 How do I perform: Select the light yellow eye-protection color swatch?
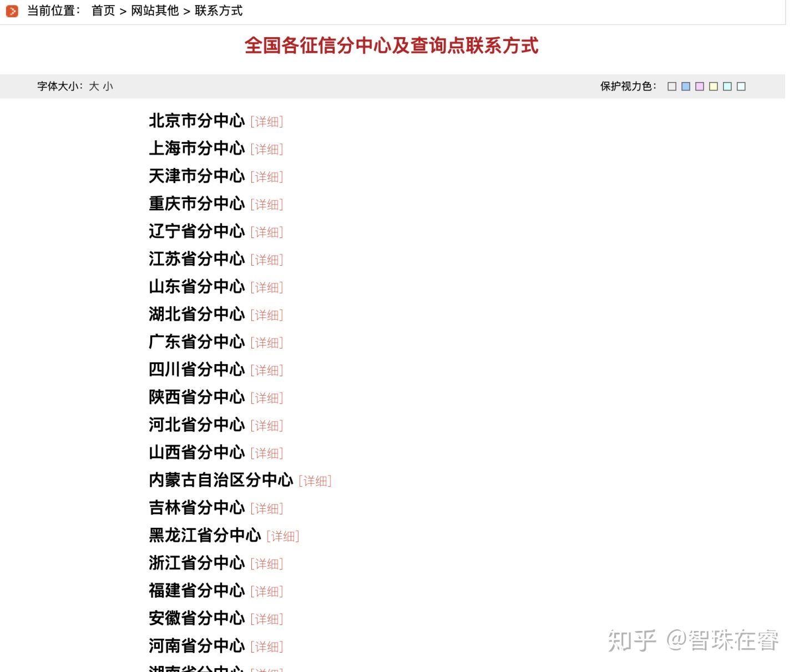(x=713, y=86)
